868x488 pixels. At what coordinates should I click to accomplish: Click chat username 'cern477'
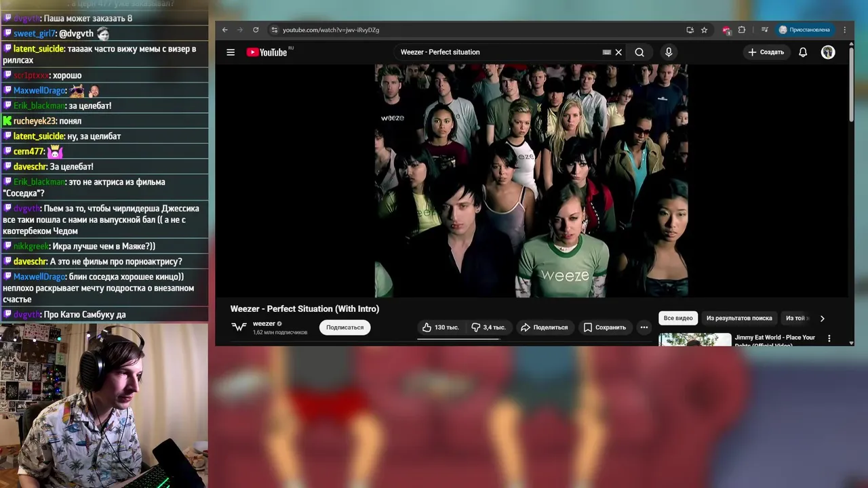[x=29, y=152]
